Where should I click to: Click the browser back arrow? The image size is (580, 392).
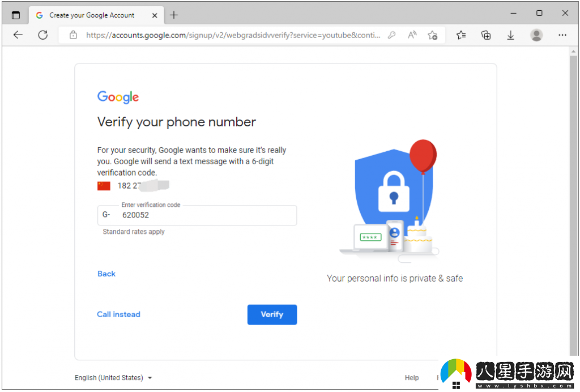coord(18,35)
